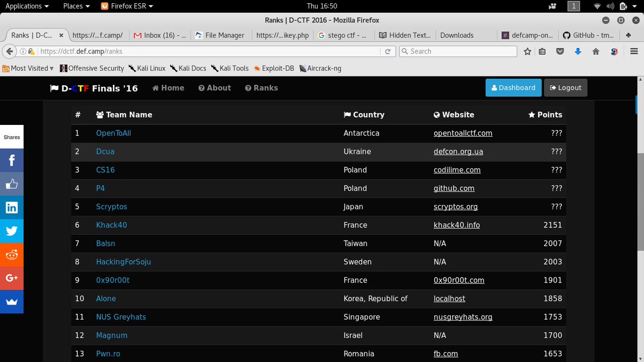The height and width of the screenshot is (362, 644).
Task: Expand the Firefox ESR app menu
Action: 127,6
